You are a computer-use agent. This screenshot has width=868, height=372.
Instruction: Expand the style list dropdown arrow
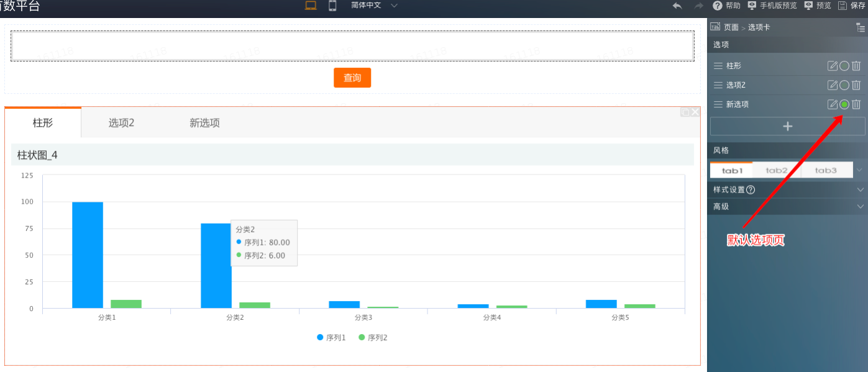(860, 170)
